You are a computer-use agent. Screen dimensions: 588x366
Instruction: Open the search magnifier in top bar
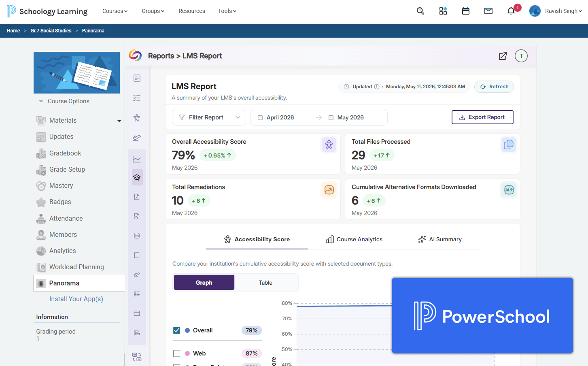(x=420, y=11)
